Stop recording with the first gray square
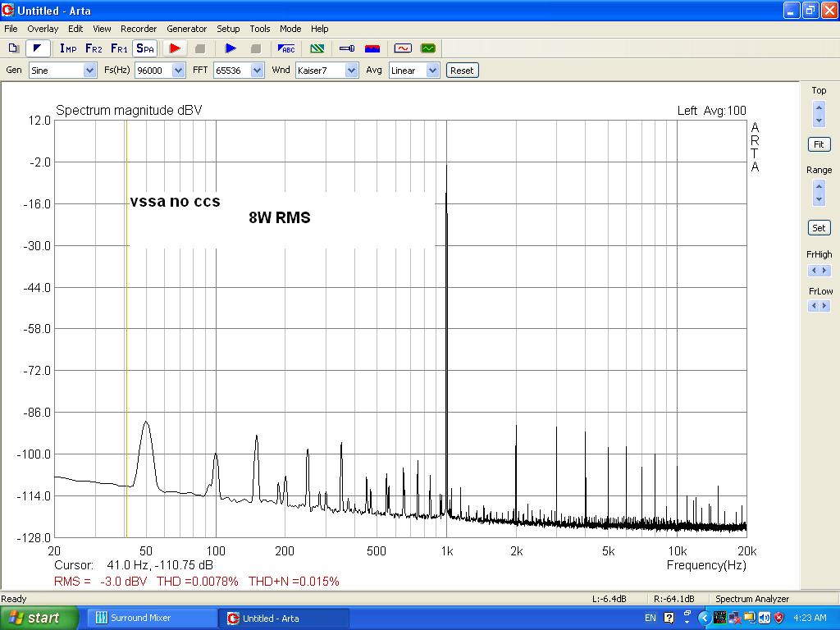The image size is (840, 630). tap(200, 48)
